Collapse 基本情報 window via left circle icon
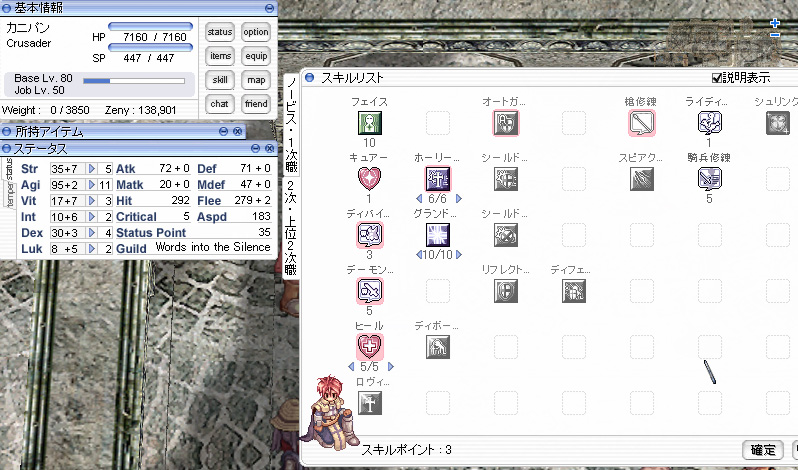This screenshot has width=798, height=470. tap(7, 8)
